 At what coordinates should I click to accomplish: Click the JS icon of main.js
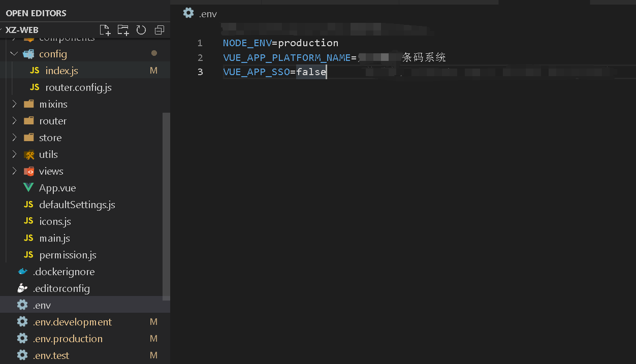point(28,238)
